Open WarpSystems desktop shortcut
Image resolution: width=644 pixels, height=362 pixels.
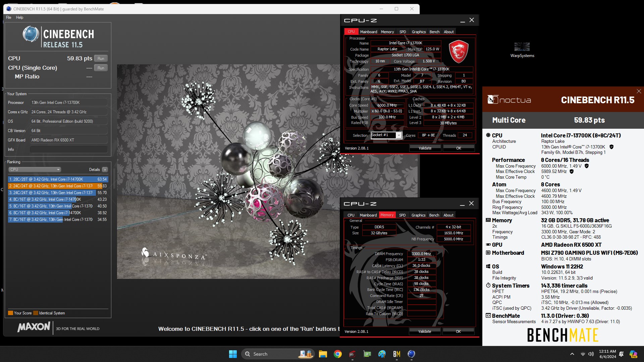[522, 50]
